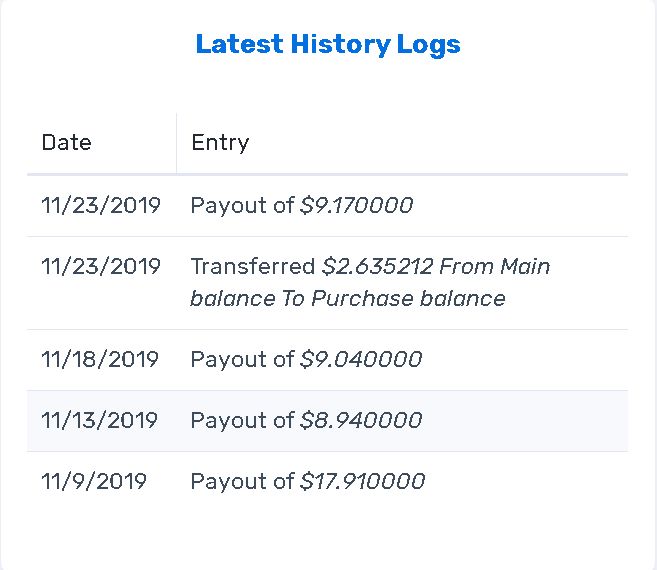Click the $8.940000 amount
The image size is (657, 570).
pyautogui.click(x=361, y=420)
